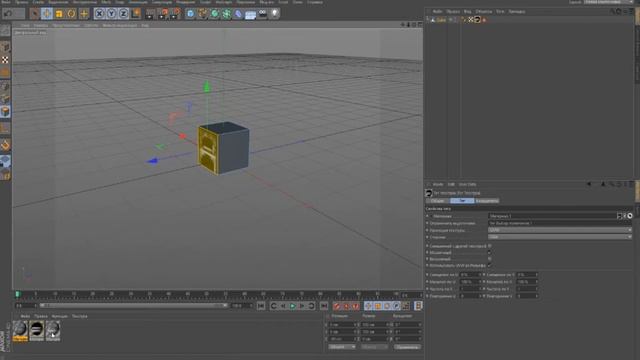Image resolution: width=640 pixels, height=360 pixels.
Task: Open the Basic tab in Attributes
Action: [x=438, y=201]
